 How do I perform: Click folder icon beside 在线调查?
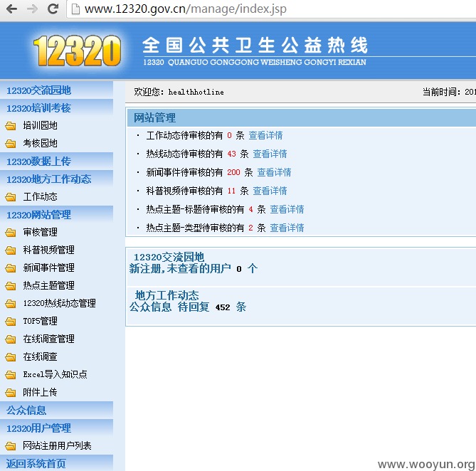click(11, 357)
